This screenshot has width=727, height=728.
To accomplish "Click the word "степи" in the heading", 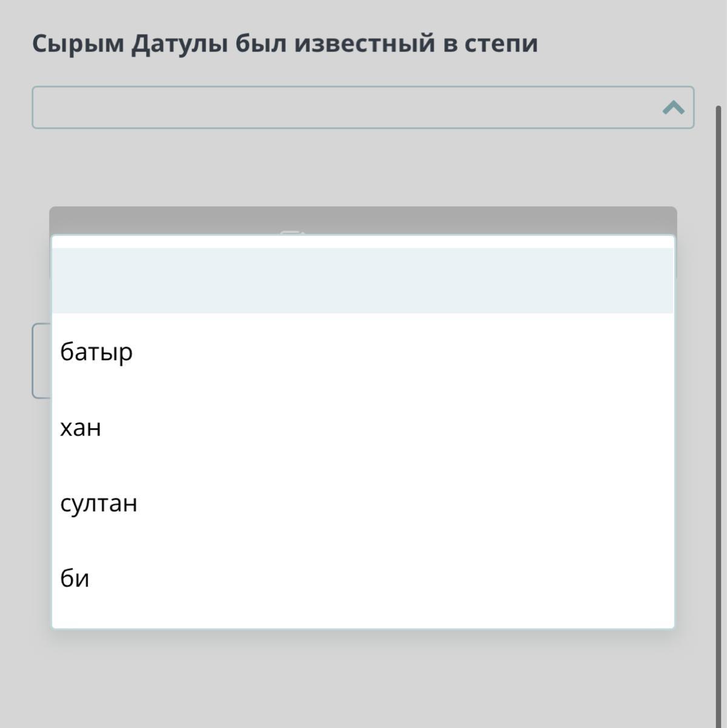I will pos(501,44).
